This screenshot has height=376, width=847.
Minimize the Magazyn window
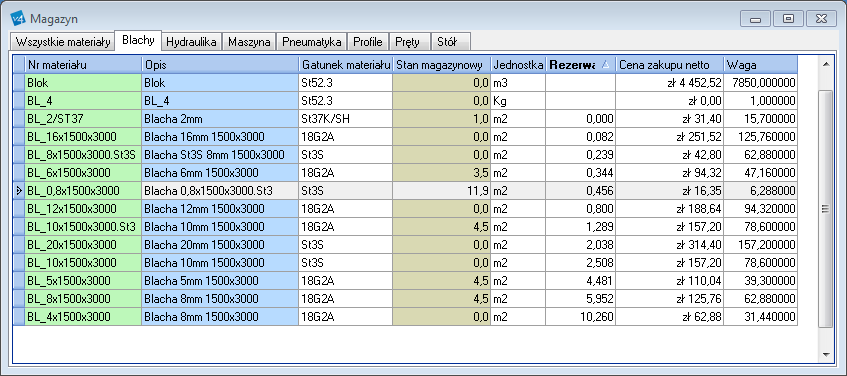pos(755,19)
